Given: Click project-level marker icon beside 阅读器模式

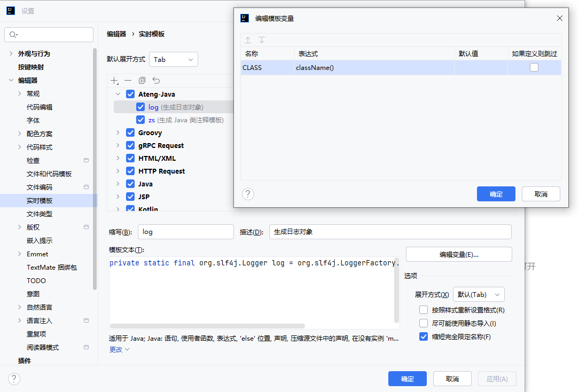Looking at the screenshot, I should coord(86,347).
